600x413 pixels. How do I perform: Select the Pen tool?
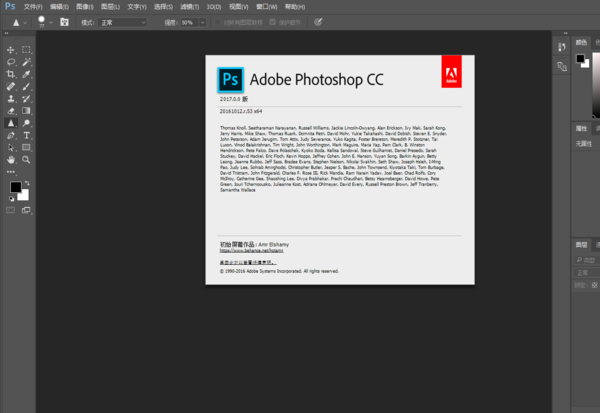point(11,135)
